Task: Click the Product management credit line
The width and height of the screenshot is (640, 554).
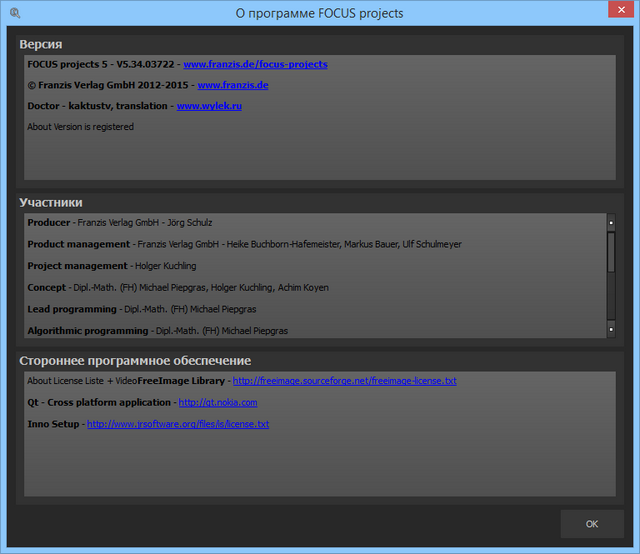Action: 244,244
